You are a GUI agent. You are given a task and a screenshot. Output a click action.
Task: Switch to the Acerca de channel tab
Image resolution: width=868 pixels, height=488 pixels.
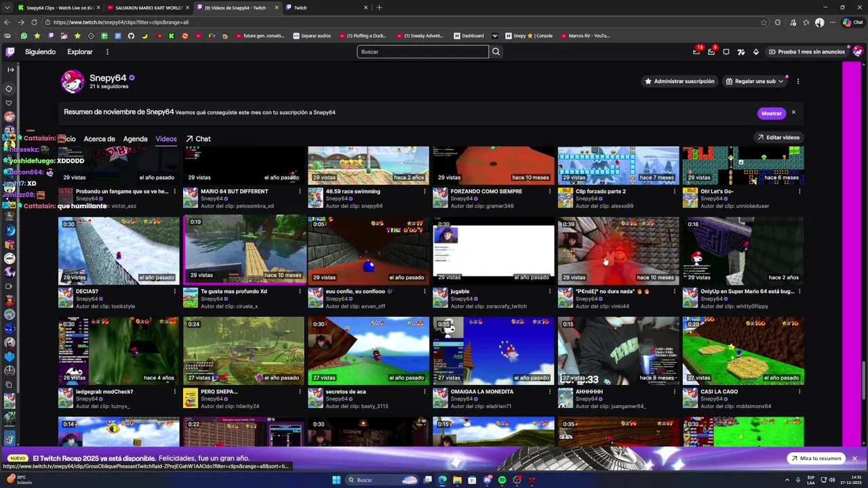click(99, 139)
